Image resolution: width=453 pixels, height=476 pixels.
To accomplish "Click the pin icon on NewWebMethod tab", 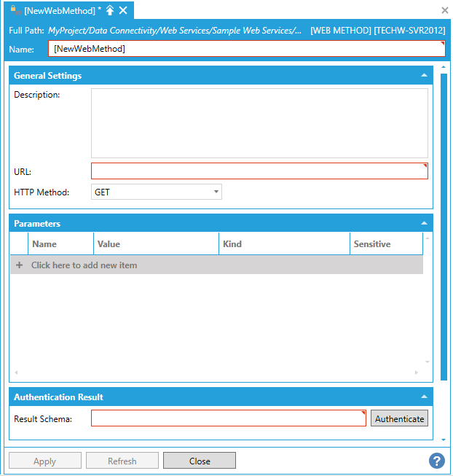I will [x=110, y=10].
